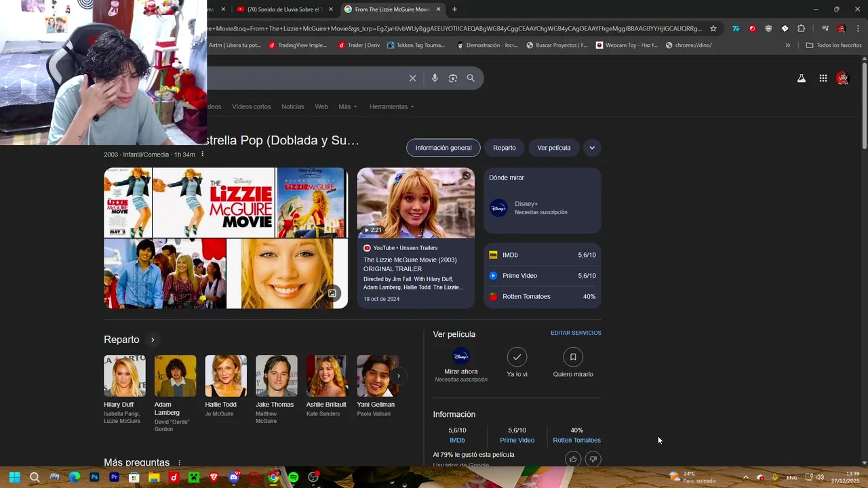Open Photoshop from the taskbar
This screenshot has width=868, height=488.
(x=94, y=477)
